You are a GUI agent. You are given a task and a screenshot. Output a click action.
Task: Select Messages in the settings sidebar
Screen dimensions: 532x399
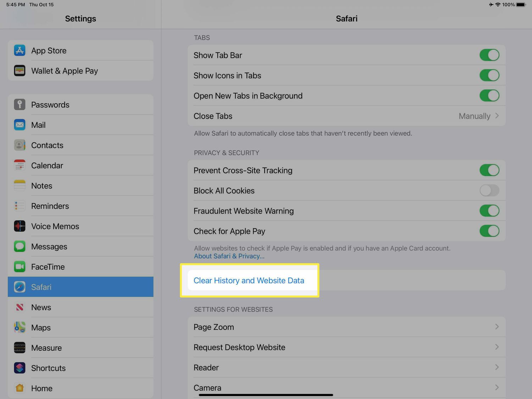49,246
